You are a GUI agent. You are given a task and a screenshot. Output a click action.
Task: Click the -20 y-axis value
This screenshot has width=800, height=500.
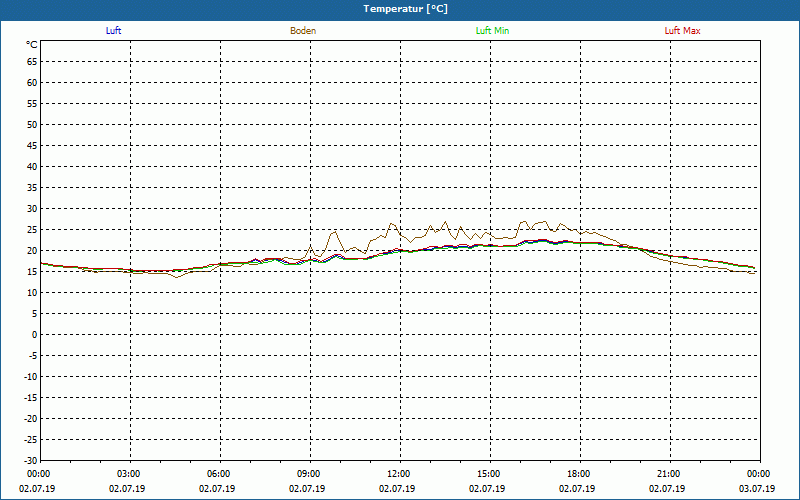31,418
